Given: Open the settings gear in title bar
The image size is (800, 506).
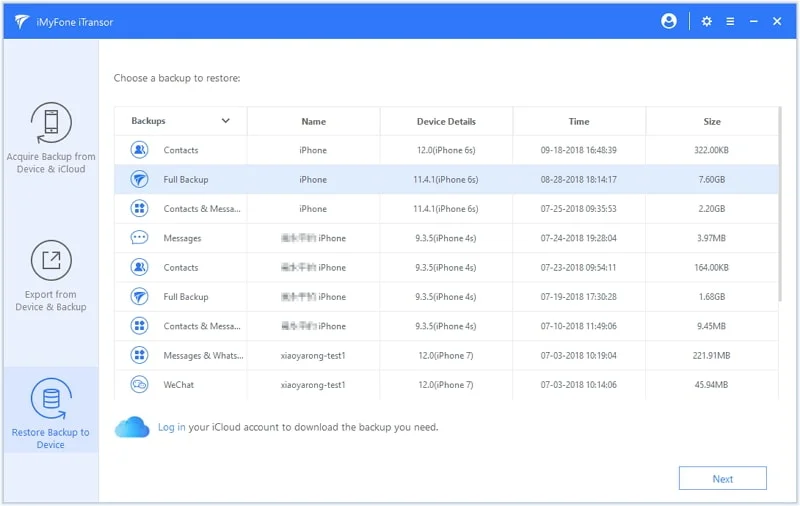Looking at the screenshot, I should point(706,21).
